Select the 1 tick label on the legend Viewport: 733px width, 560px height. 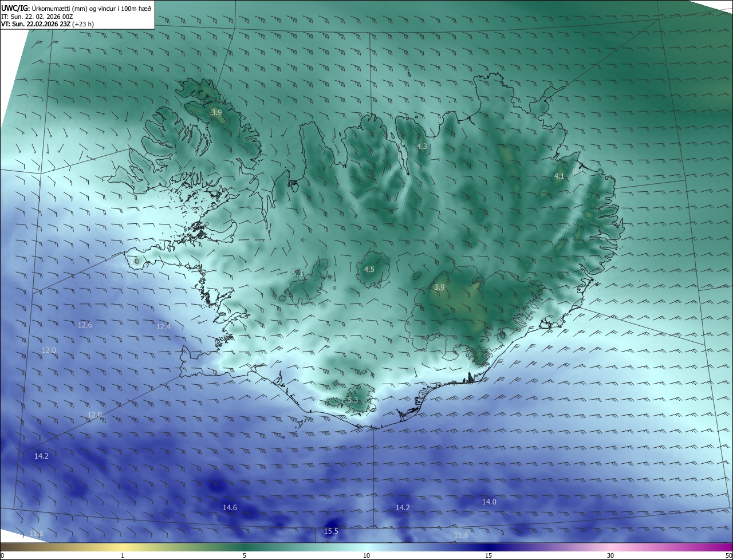click(x=123, y=555)
